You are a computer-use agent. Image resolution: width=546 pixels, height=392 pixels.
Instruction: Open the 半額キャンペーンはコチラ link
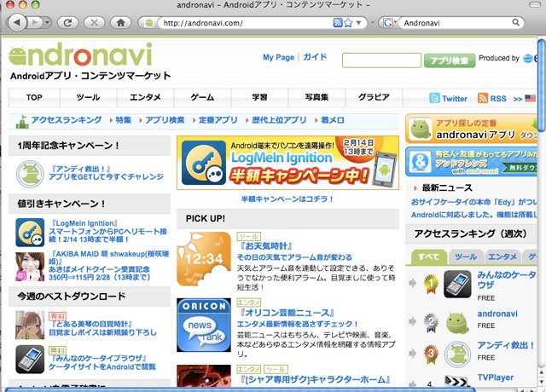(x=288, y=199)
